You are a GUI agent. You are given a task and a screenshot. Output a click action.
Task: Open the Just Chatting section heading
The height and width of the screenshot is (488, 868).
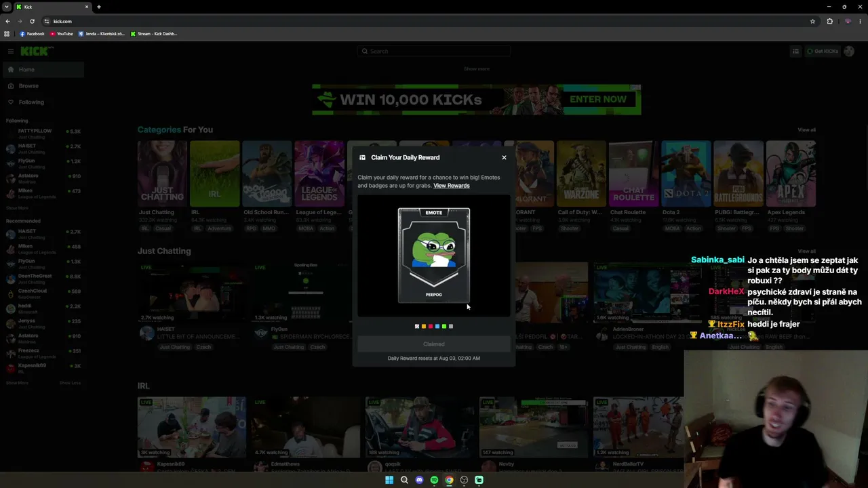click(x=164, y=251)
